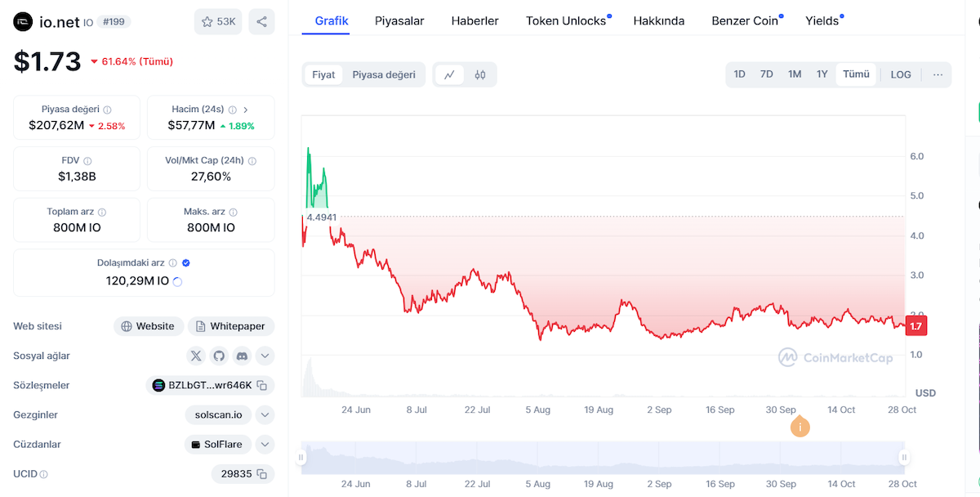Click the right handle of range slider
Screen dimensions: 980x497
click(x=904, y=458)
